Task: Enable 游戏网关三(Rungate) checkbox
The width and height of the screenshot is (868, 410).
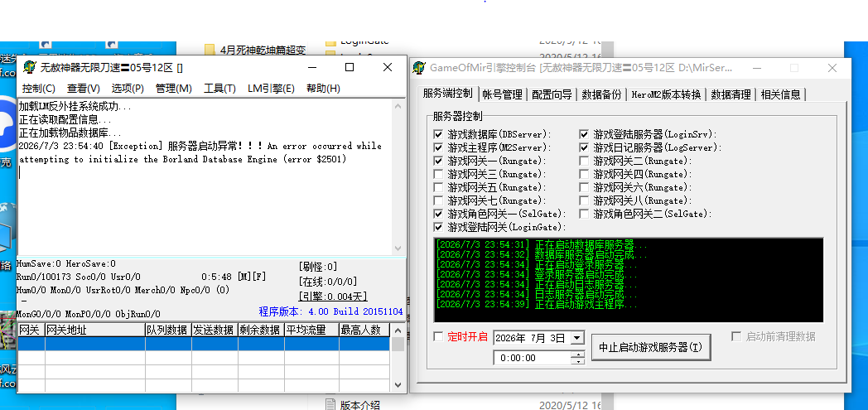Action: coord(438,174)
